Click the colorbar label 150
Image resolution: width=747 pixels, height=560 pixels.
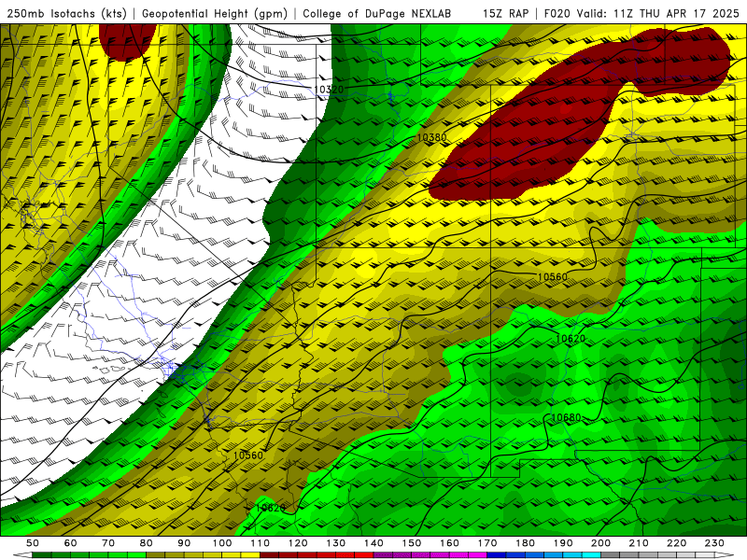[412, 543]
